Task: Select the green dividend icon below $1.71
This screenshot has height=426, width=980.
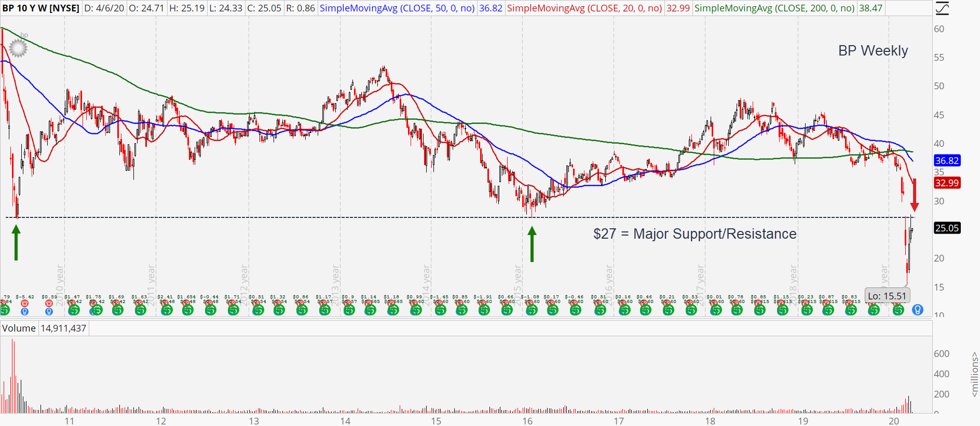Action: (x=233, y=310)
